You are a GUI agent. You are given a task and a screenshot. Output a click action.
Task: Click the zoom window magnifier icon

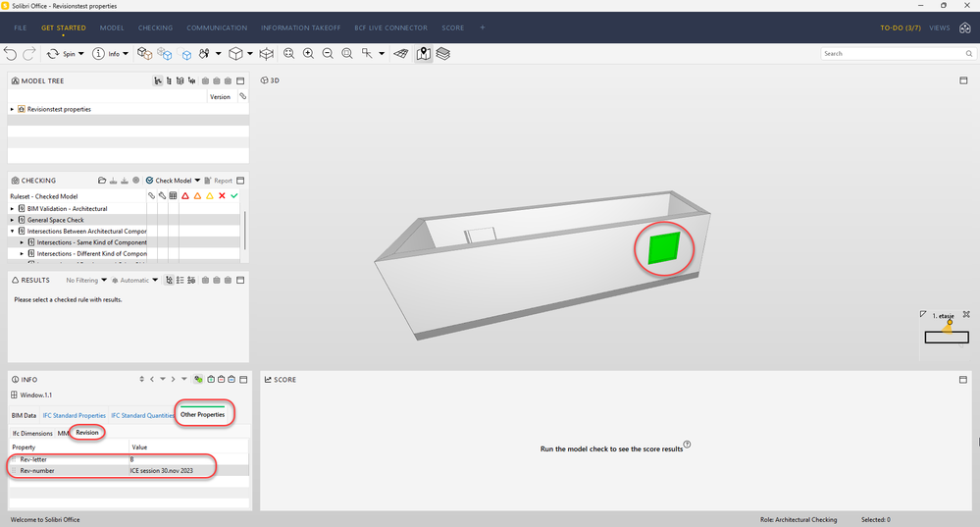(x=347, y=54)
